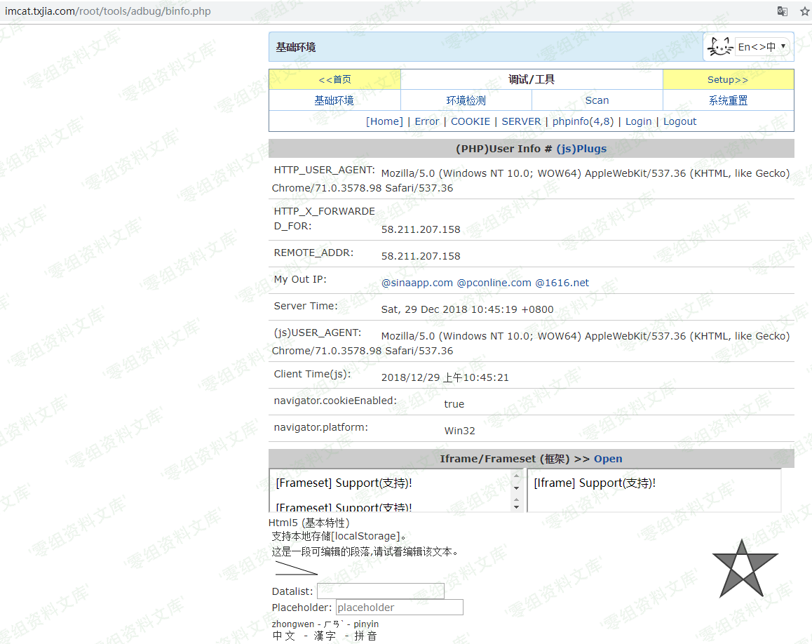
Task: Click the Client Time value 2018/12/29
Action: click(x=445, y=377)
